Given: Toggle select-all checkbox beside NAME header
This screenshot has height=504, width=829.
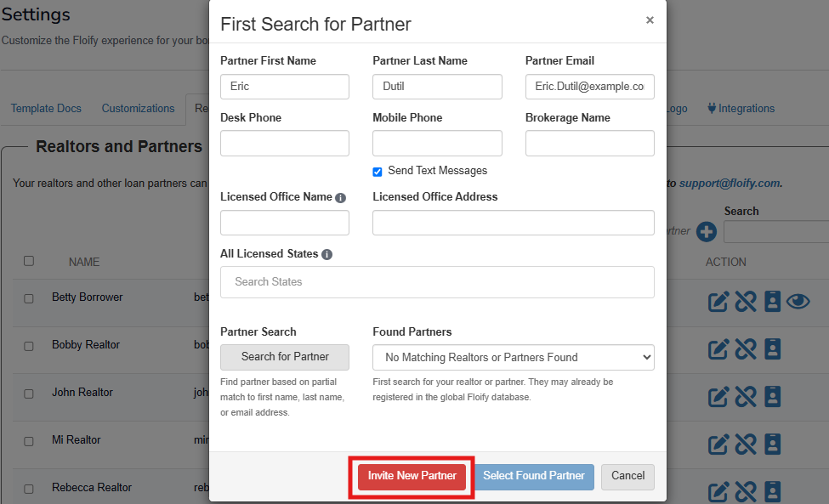Looking at the screenshot, I should pos(29,261).
